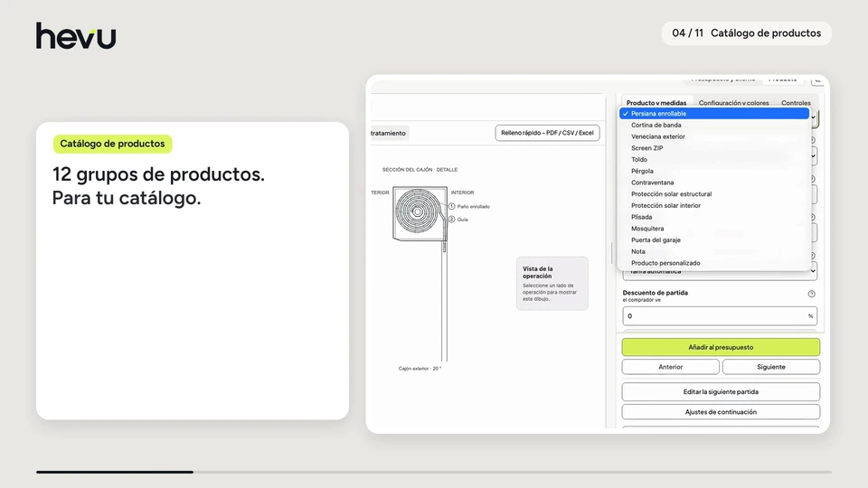
Task: Click numbered marker 1 Paño enrollado
Action: 452,206
